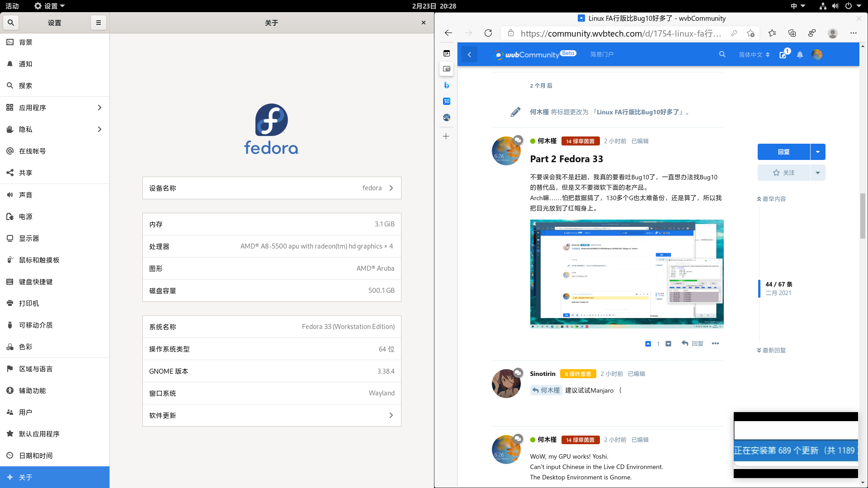This screenshot has height=488, width=868.
Task: Click the compose post icon with badge
Action: tap(783, 55)
